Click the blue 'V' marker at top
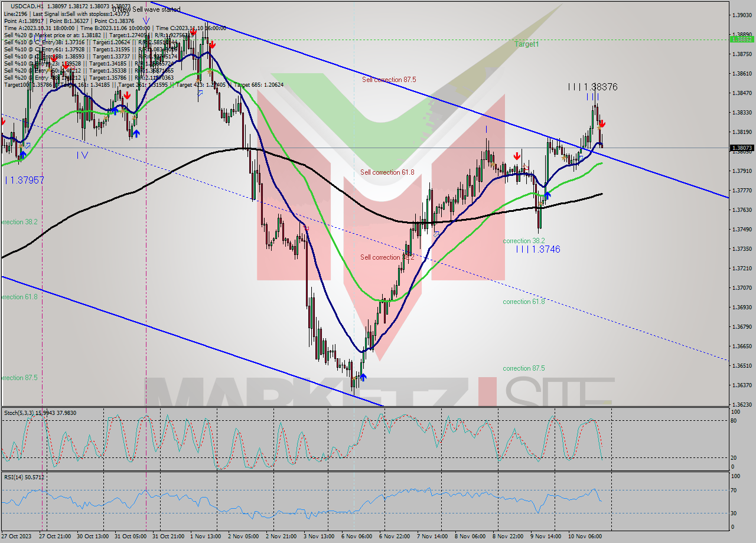Viewport: 756px width, 543px height. tap(145, 21)
